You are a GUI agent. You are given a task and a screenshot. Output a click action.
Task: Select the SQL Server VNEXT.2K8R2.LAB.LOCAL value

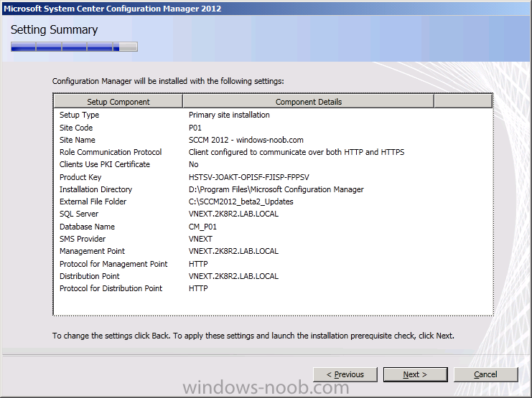point(233,214)
